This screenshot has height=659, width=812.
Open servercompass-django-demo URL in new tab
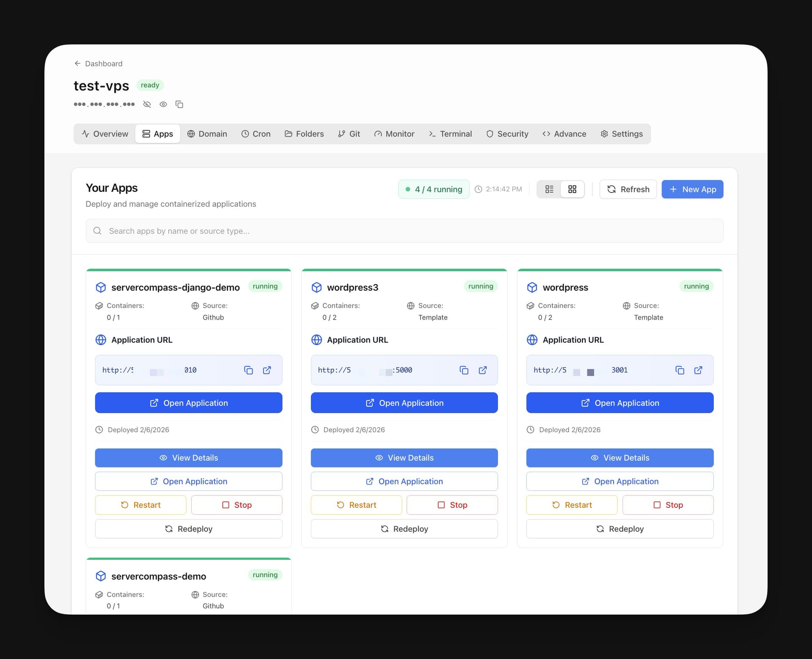click(267, 370)
